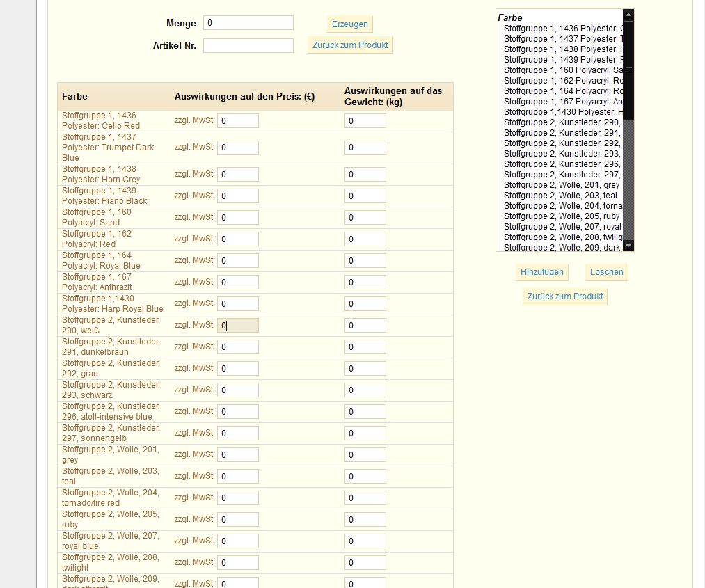
Task: Click price field for Kunstleder, 291, dunkelbraun
Action: 238,347
